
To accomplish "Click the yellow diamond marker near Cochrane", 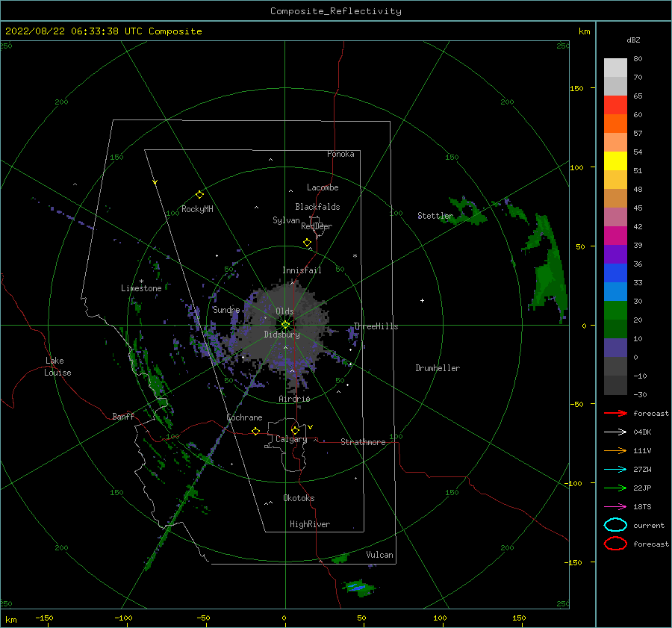I will click(256, 432).
